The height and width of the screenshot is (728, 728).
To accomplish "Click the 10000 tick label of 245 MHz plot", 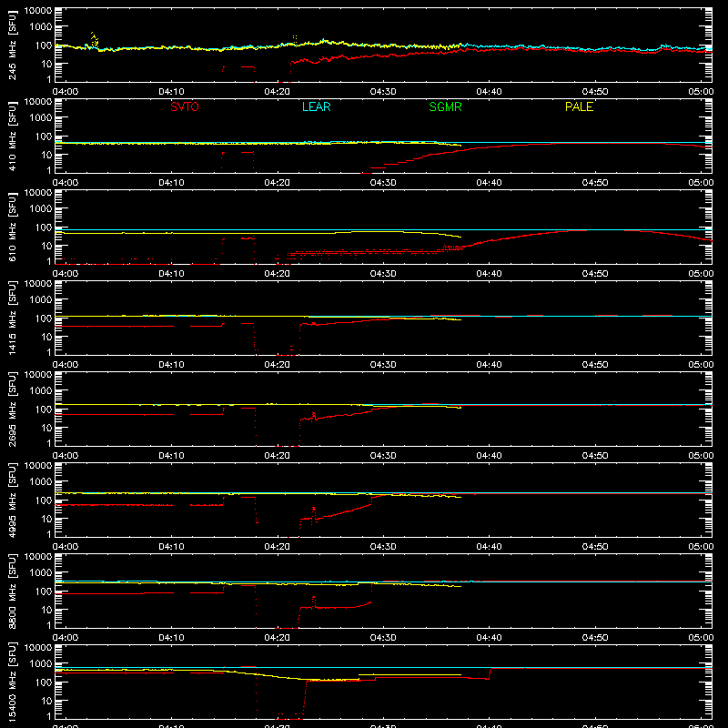I will coord(38,11).
